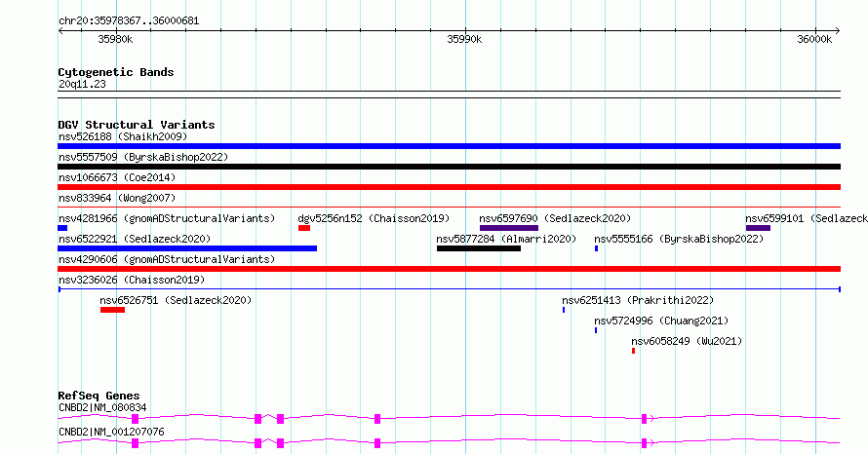Select the black nsv5557509 variant bar

[x=449, y=167]
